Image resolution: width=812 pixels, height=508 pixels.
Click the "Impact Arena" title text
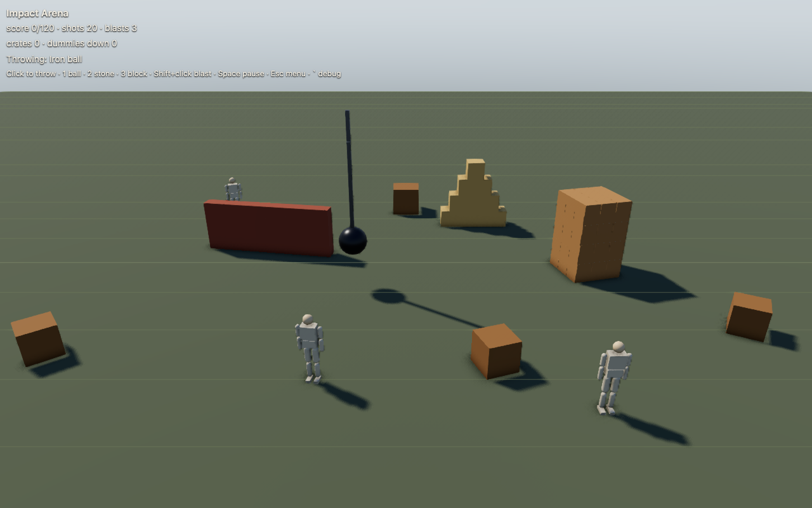coord(37,13)
